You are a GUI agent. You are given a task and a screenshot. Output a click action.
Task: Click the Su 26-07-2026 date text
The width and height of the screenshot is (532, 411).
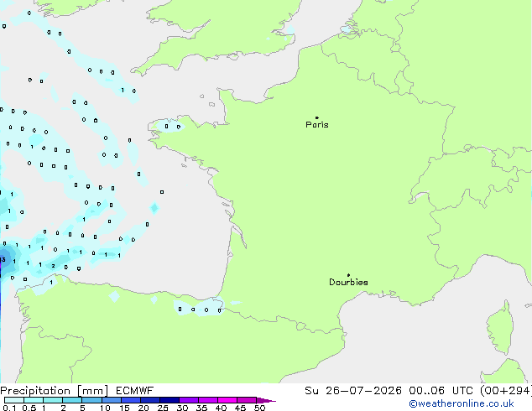[x=353, y=391]
